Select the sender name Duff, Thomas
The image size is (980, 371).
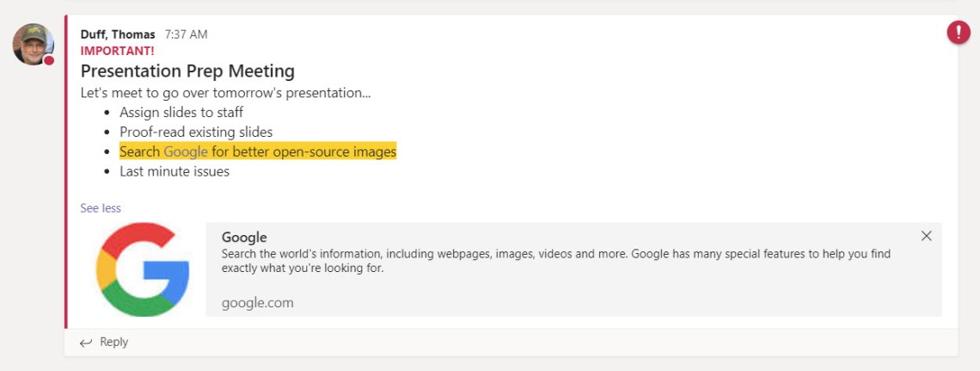click(118, 34)
